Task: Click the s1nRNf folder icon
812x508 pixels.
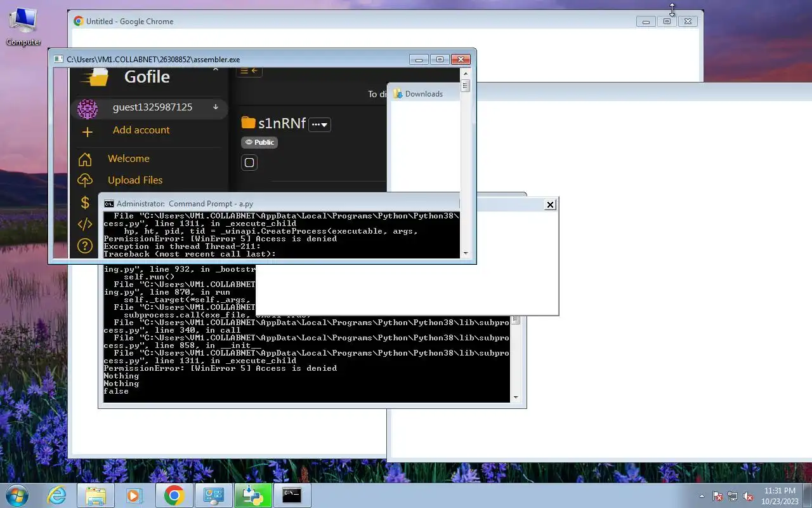Action: [248, 123]
